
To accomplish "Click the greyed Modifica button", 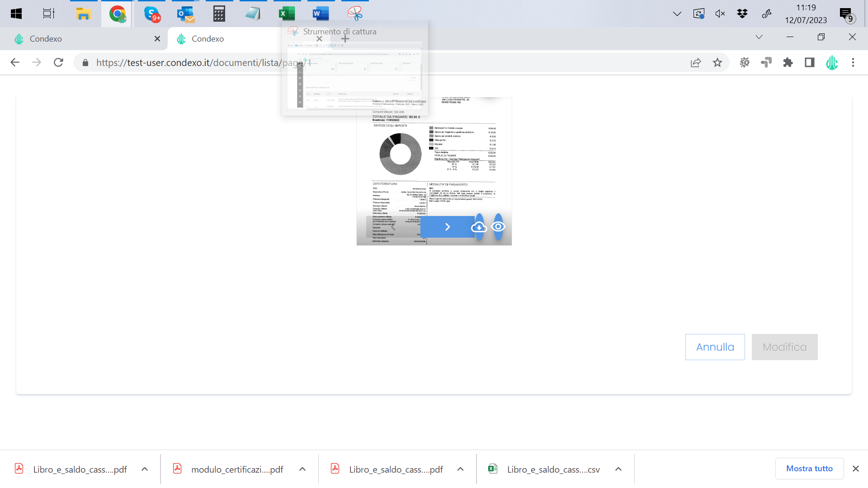I will (x=784, y=347).
